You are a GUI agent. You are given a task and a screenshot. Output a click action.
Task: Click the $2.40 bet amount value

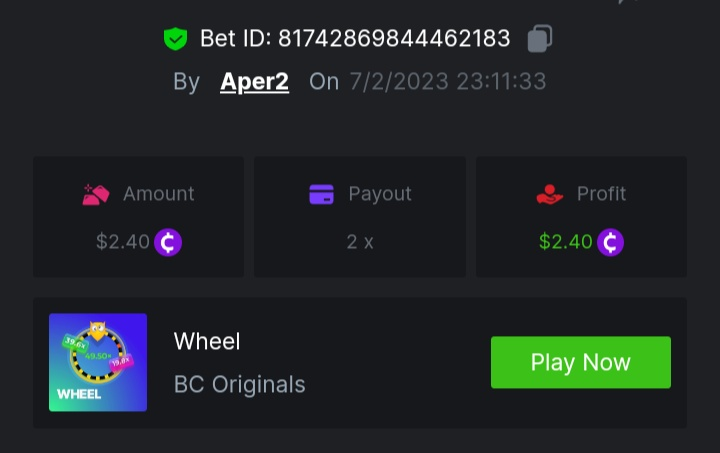pyautogui.click(x=123, y=242)
